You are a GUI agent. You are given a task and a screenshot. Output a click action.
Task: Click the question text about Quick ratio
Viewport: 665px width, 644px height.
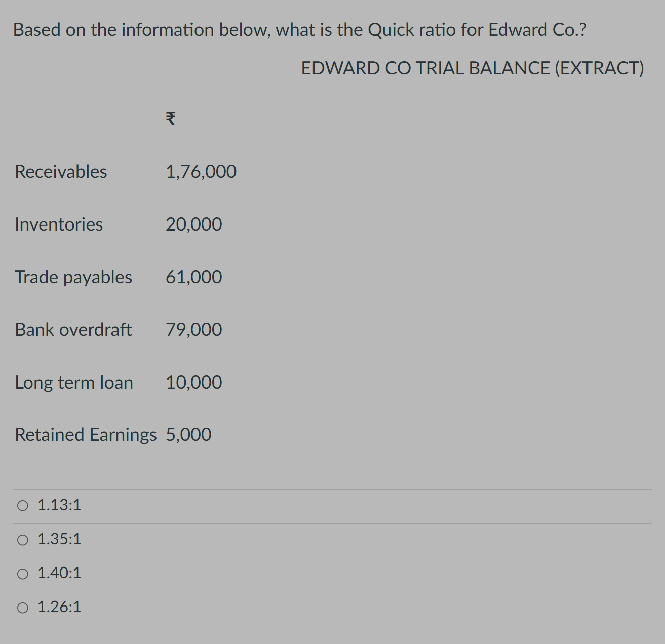pos(299,29)
